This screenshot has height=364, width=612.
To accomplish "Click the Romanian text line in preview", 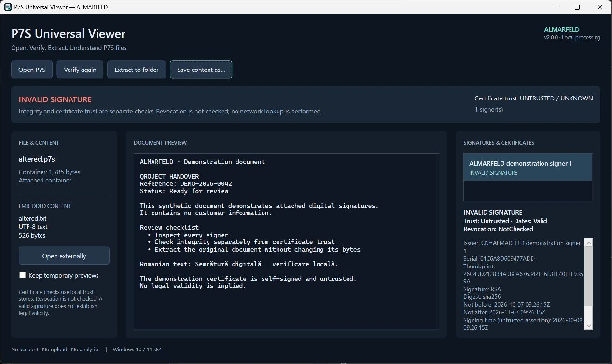I will pyautogui.click(x=239, y=264).
